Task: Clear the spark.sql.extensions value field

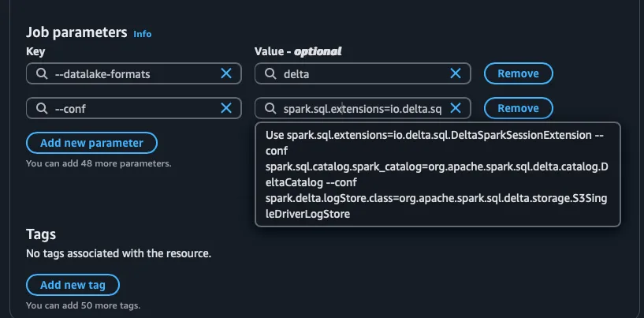Action: coord(456,108)
